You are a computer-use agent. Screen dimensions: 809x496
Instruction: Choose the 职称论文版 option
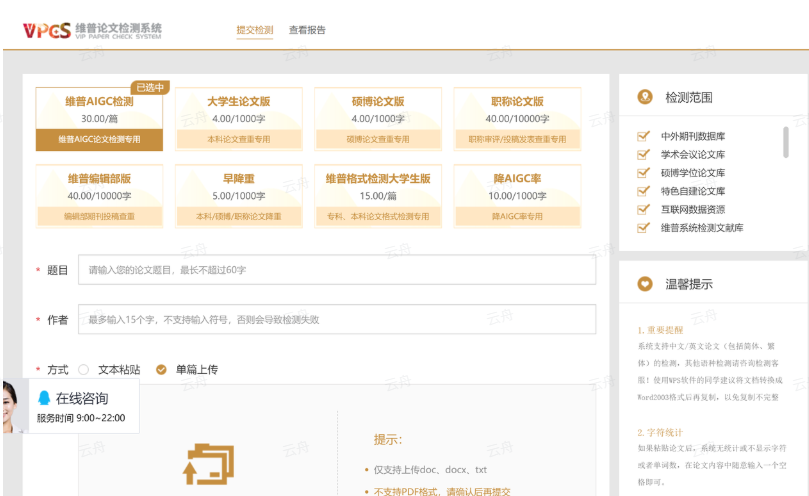click(517, 119)
